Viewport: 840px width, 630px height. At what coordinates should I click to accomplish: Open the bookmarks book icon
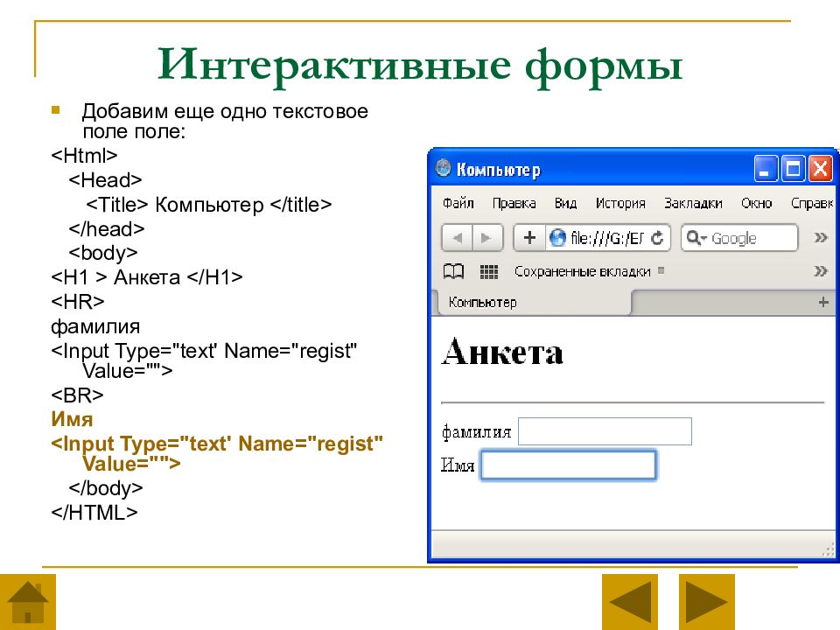tap(453, 271)
